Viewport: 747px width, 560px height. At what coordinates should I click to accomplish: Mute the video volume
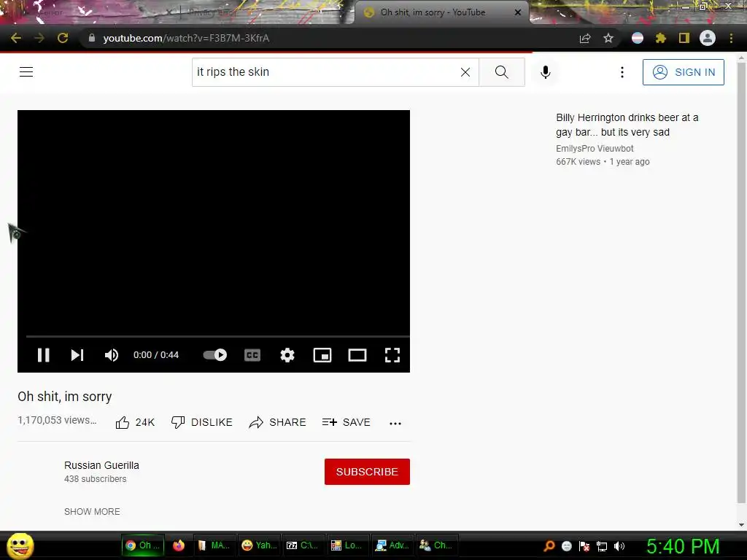click(112, 355)
